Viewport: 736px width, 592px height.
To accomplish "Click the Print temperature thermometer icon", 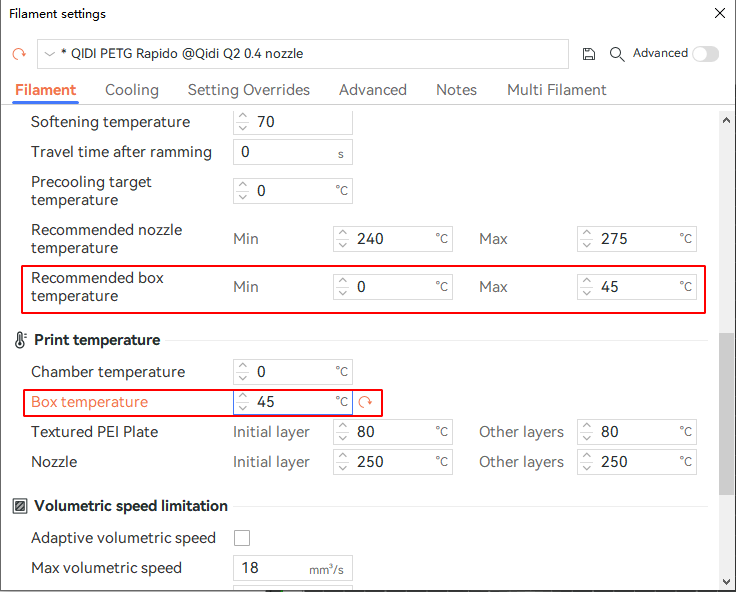I will [x=20, y=340].
